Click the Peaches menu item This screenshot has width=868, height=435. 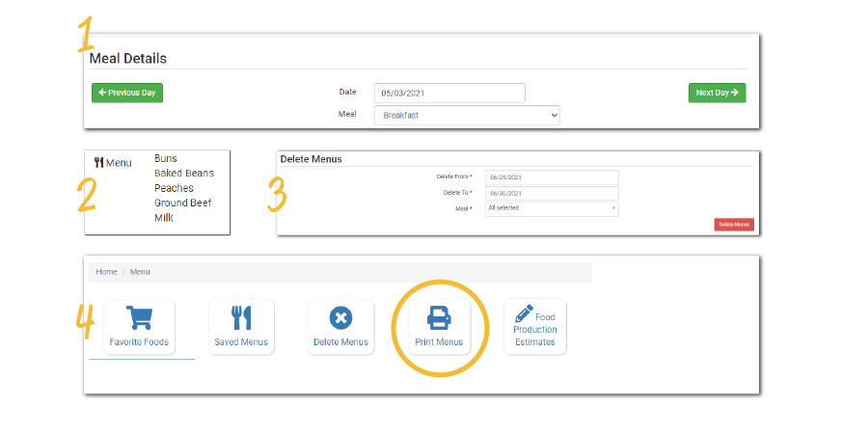pos(174,188)
